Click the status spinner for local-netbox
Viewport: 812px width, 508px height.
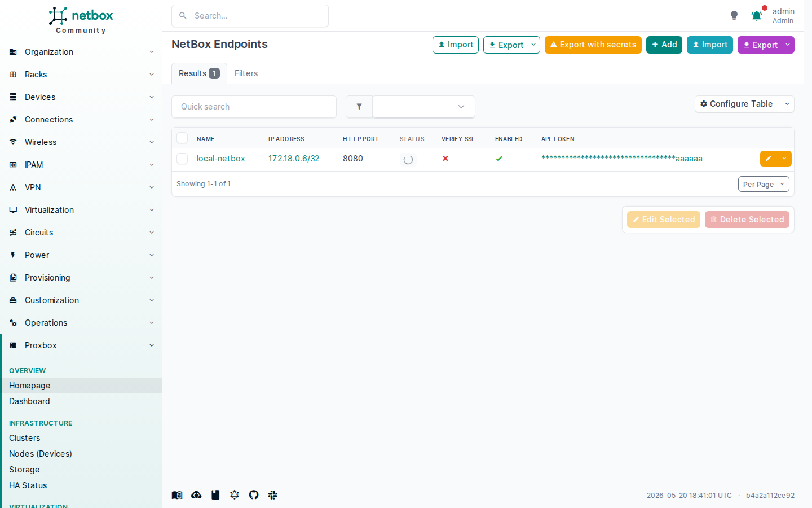(408, 160)
